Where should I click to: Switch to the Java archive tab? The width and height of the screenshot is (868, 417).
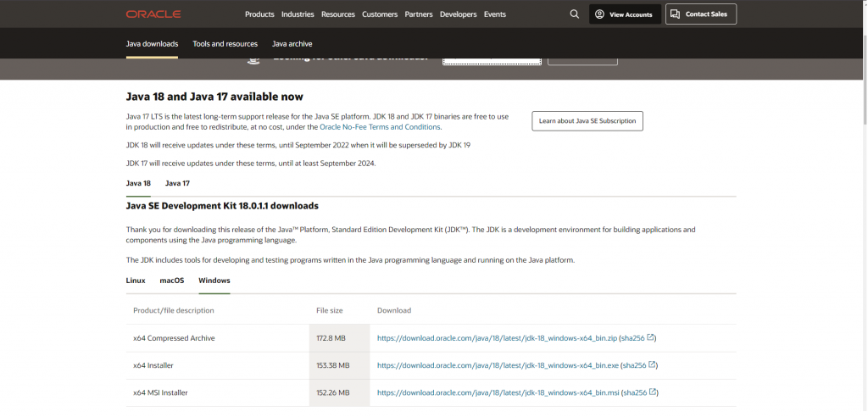pyautogui.click(x=292, y=44)
